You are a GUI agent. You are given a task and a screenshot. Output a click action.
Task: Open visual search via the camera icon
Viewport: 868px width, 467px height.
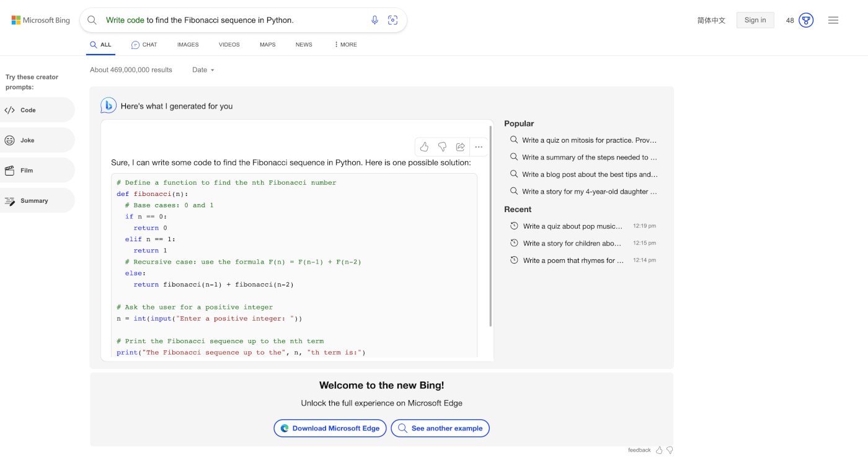pyautogui.click(x=393, y=20)
